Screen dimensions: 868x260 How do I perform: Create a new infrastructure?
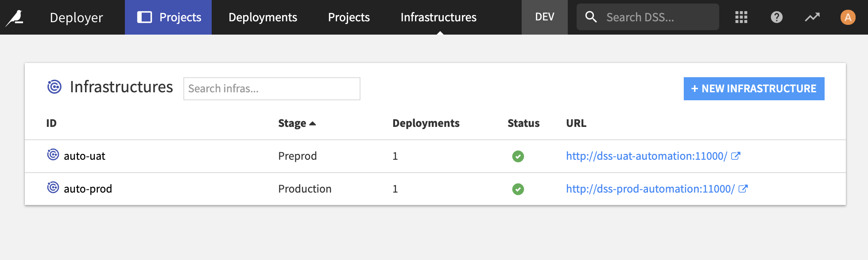pyautogui.click(x=754, y=89)
